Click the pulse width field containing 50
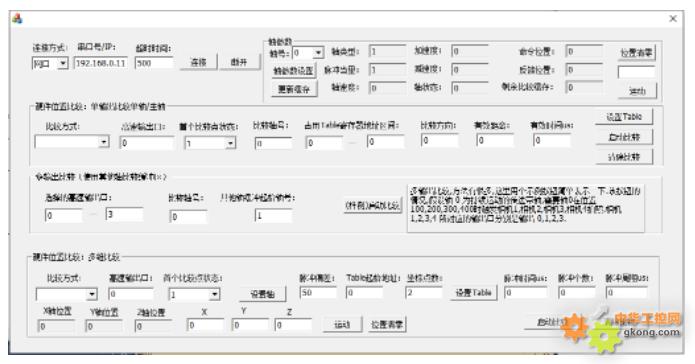The height and width of the screenshot is (364, 695). [318, 293]
